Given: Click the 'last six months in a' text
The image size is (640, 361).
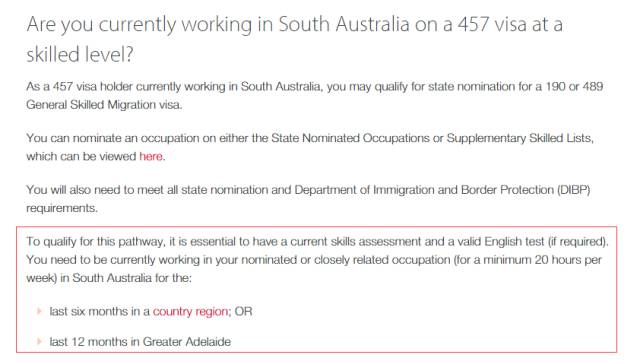Looking at the screenshot, I should 100,312.
